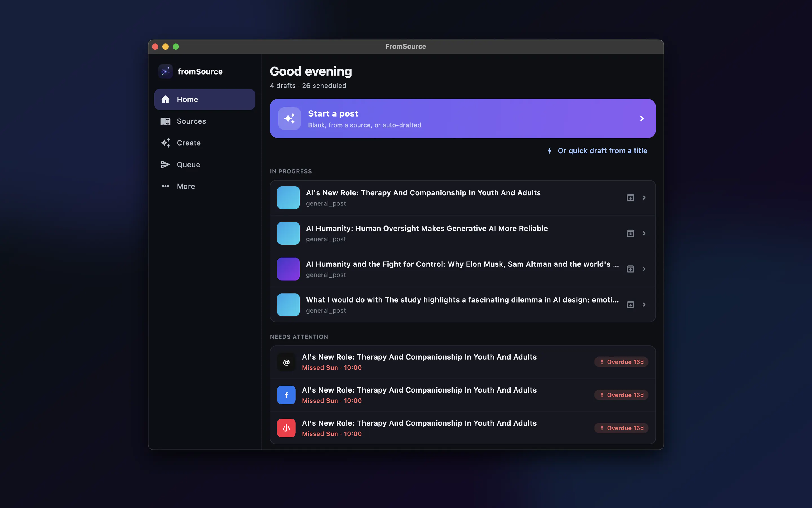Click the red Xiaohongshu icon in Needs Attention

pyautogui.click(x=286, y=428)
